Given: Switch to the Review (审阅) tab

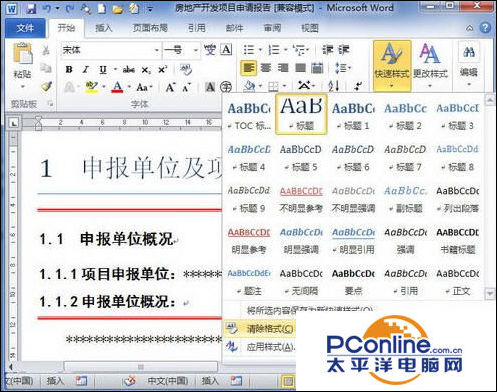Looking at the screenshot, I should [x=272, y=28].
